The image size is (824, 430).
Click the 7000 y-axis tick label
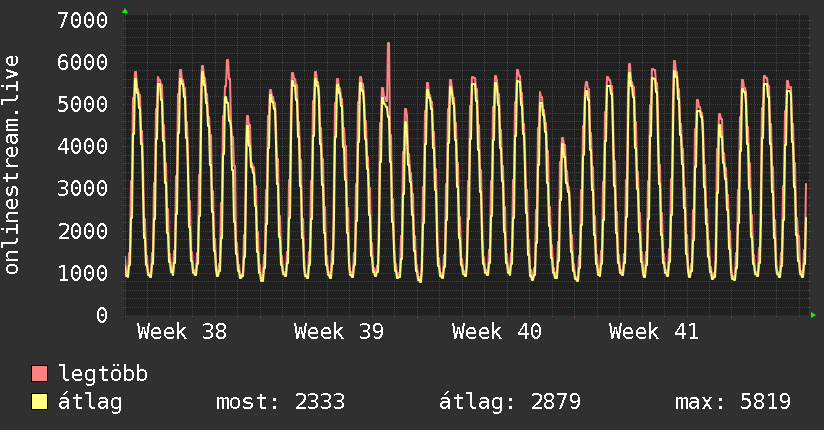tap(83, 20)
